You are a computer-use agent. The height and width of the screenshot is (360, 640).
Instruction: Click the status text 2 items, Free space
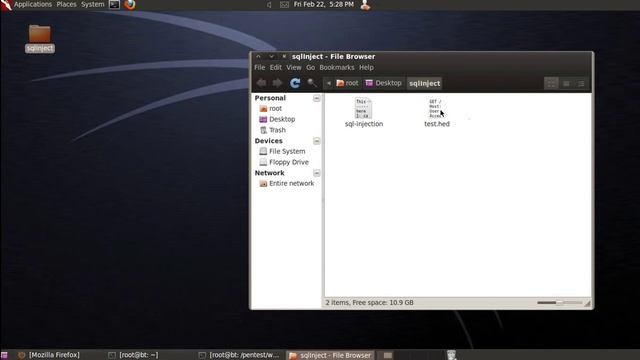point(369,303)
